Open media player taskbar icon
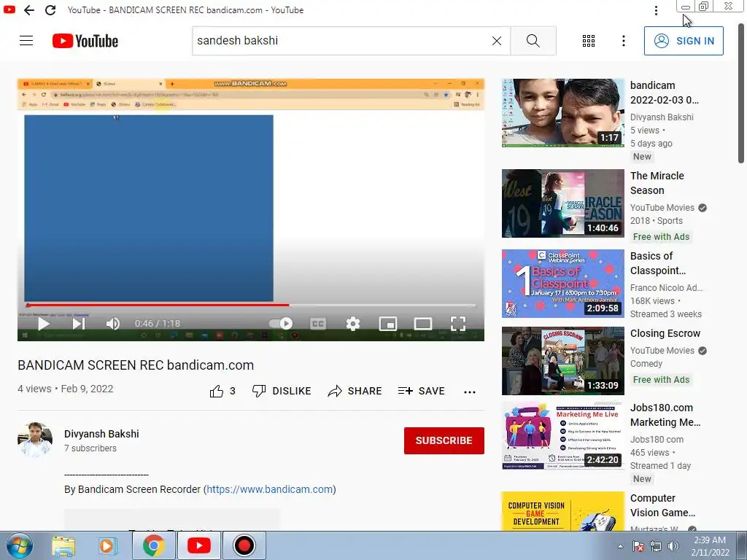Viewport: 747px width, 560px height. coord(108,545)
